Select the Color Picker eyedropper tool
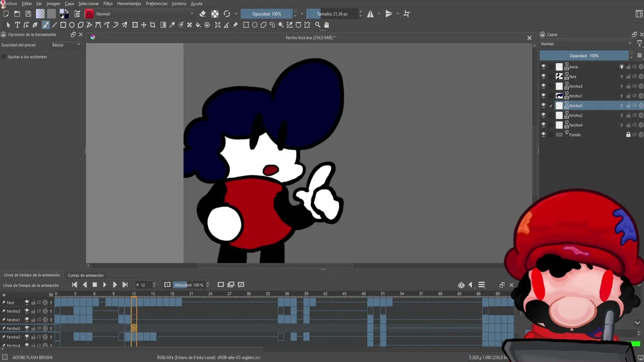Viewport: 644px width, 362px height. [x=172, y=25]
